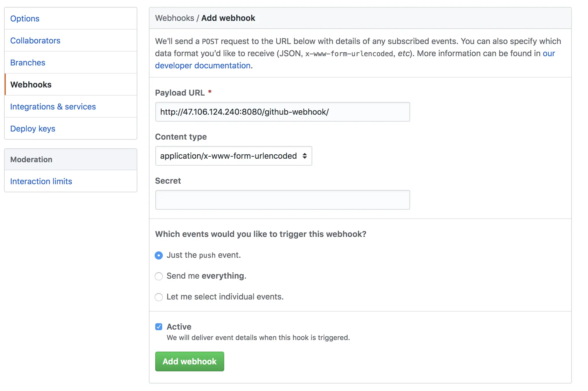The height and width of the screenshot is (391, 588).
Task: Click the Moderation section header
Action: click(31, 160)
